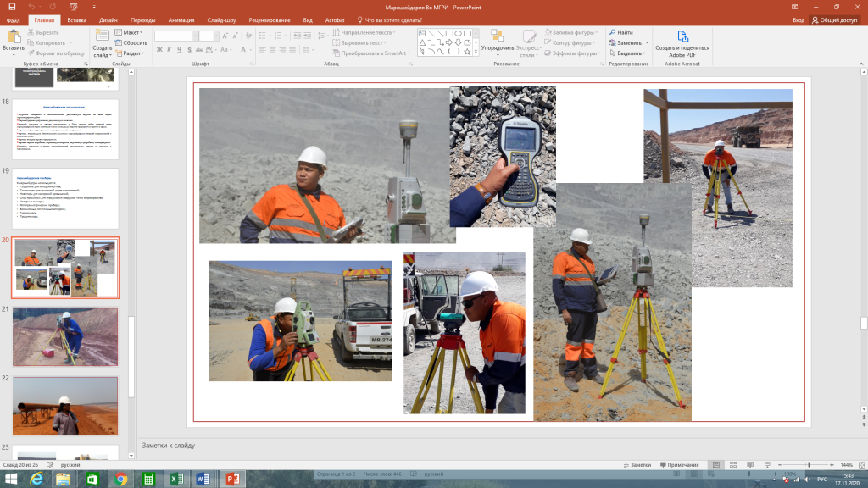
Task: Open Replace (Заменить) dropdown arrow
Action: point(647,42)
